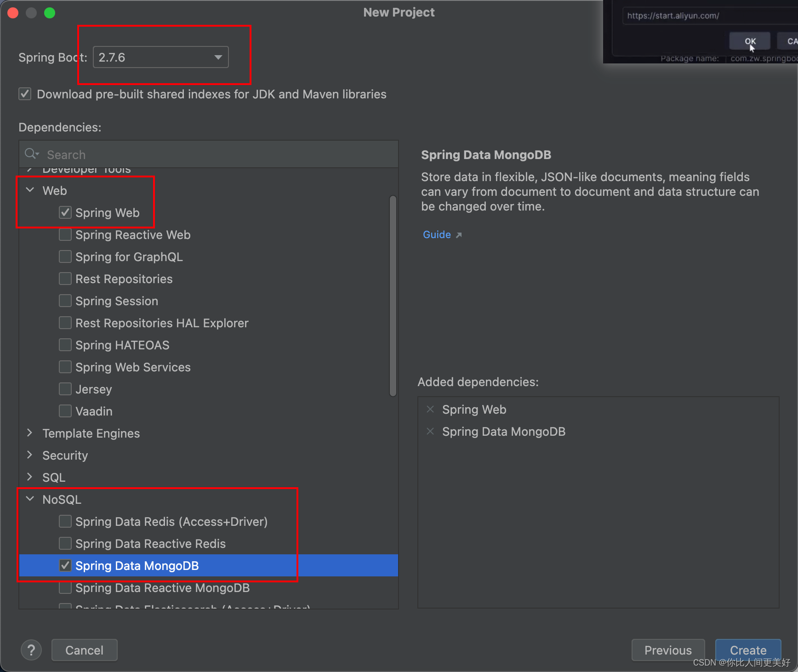Check Spring for GraphQL
798x672 pixels.
(x=65, y=256)
